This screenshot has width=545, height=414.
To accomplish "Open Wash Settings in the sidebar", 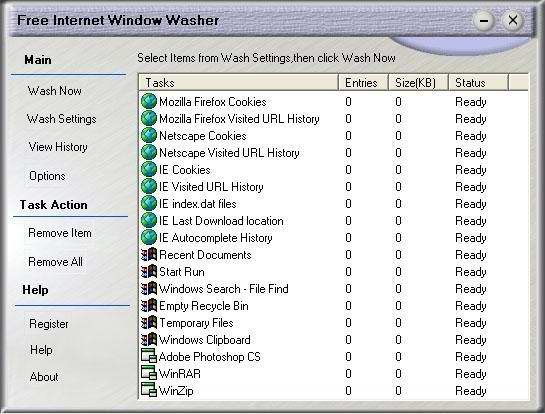I will (x=62, y=119).
